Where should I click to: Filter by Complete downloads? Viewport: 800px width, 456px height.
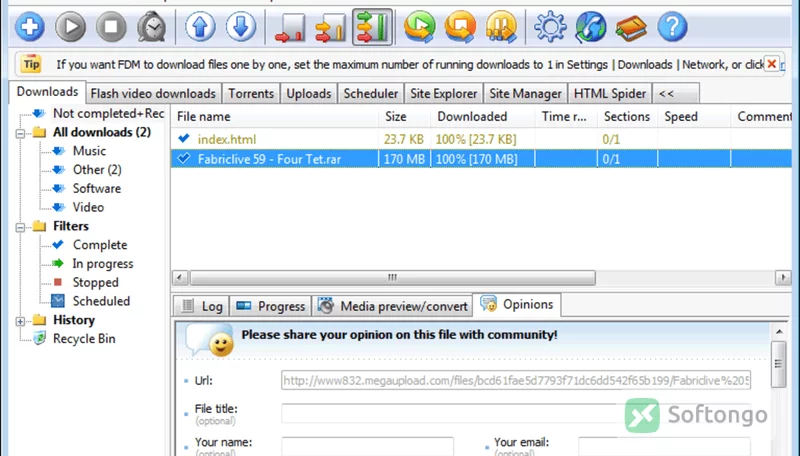click(x=99, y=245)
